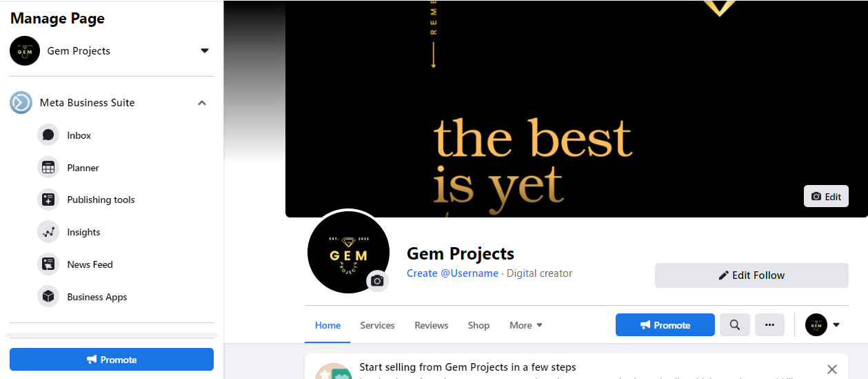The height and width of the screenshot is (379, 868).
Task: Switch to the Reviews tab
Action: 432,325
